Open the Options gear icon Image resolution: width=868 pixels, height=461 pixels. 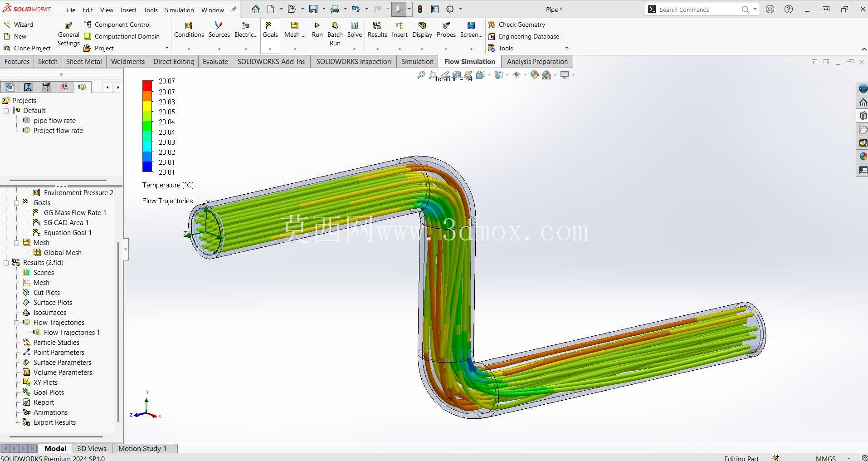coord(450,9)
